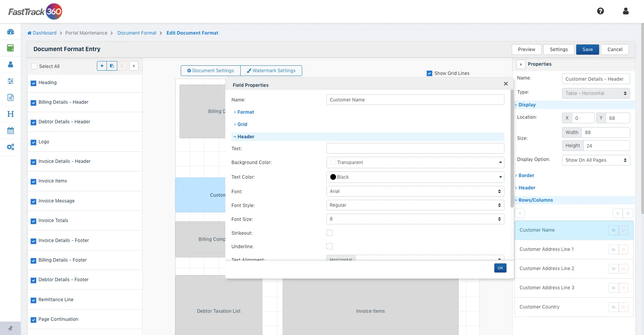This screenshot has height=335, width=644.
Task: Open the Font dropdown showing Arial
Action: pos(415,191)
